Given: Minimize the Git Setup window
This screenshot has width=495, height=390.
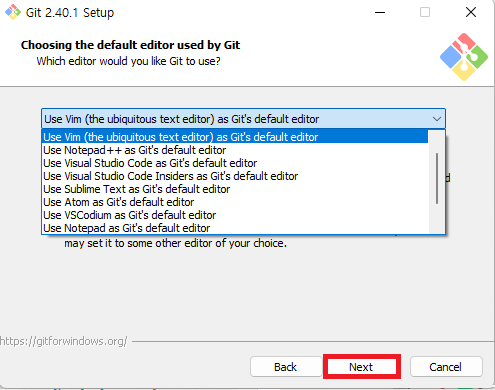Looking at the screenshot, I should (380, 12).
